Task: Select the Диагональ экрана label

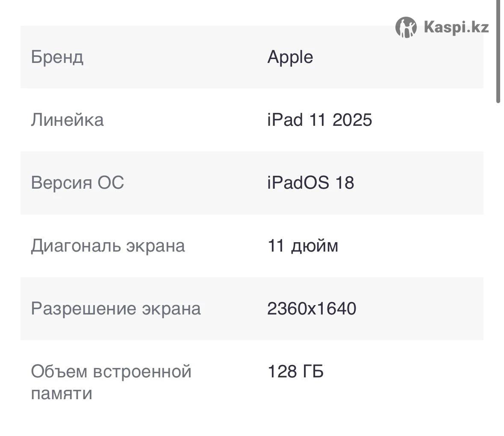Action: coord(108,246)
